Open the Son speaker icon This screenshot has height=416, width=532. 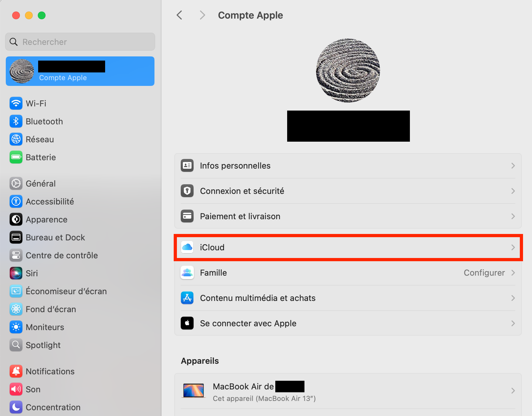pyautogui.click(x=16, y=389)
